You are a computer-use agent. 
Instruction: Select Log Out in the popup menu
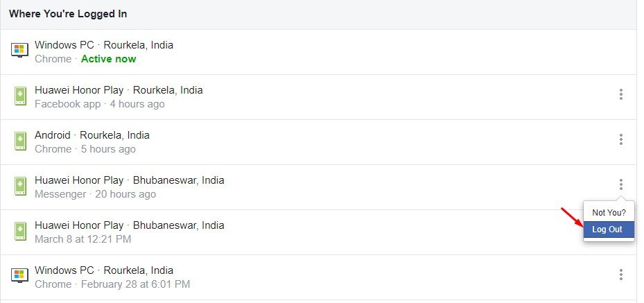tap(609, 229)
